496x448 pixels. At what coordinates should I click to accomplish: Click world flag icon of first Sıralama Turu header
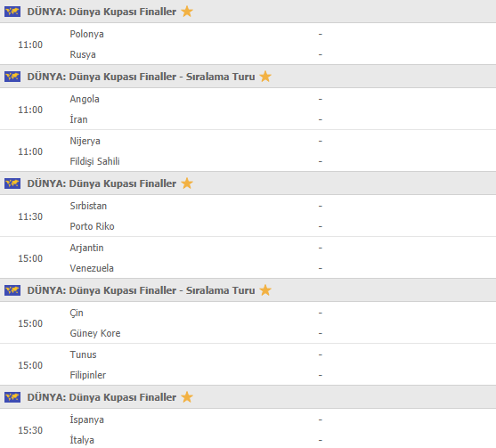point(12,77)
